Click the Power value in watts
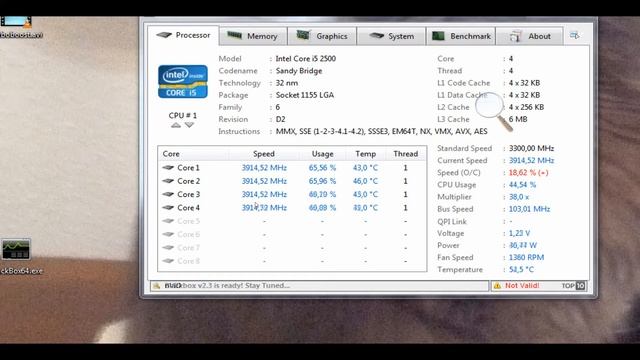 (523, 245)
